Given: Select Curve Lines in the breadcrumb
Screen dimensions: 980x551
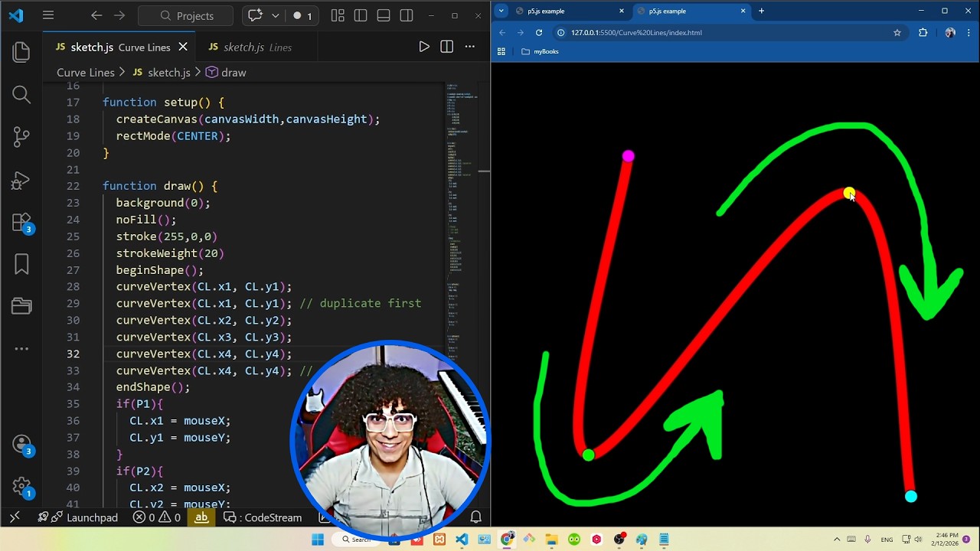Looking at the screenshot, I should click(85, 72).
